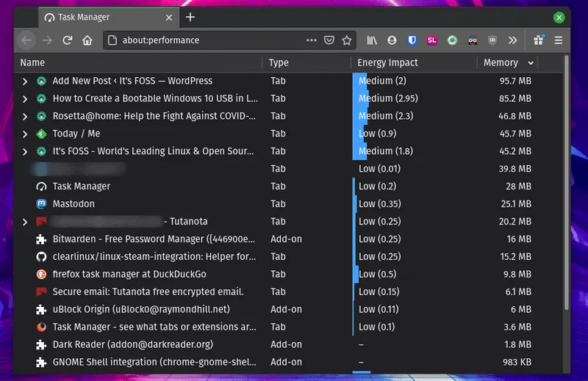588x381 pixels.
Task: Expand the Rosetta@home tab details
Action: pos(25,116)
